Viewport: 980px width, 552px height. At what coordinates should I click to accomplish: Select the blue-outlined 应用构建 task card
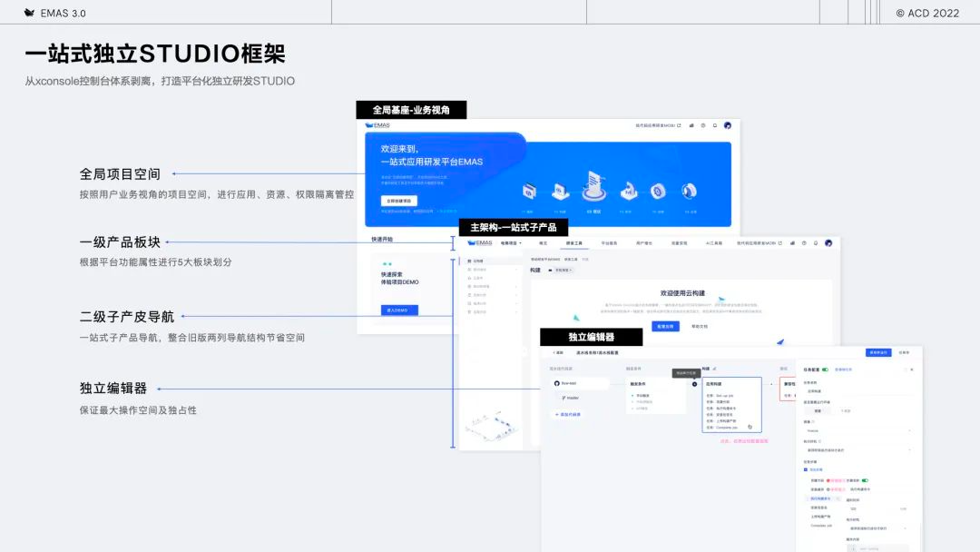coord(731,404)
